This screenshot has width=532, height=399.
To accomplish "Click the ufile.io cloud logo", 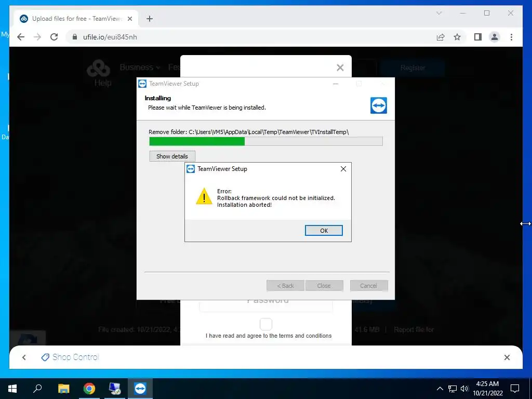I will pos(98,69).
